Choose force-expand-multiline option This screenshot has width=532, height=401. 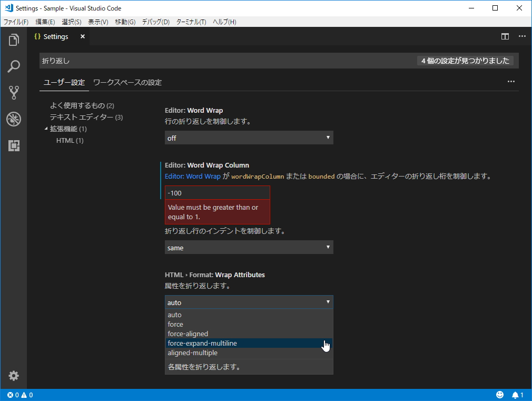click(249, 343)
